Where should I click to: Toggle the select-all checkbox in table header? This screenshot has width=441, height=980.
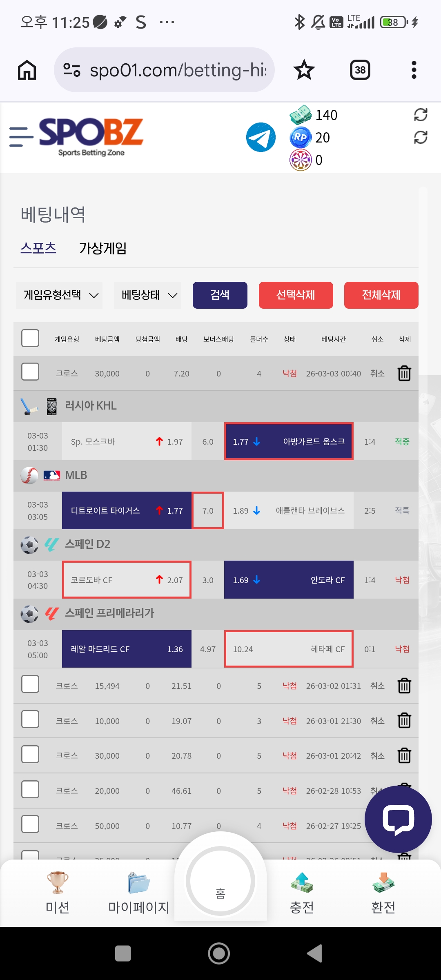coord(30,339)
